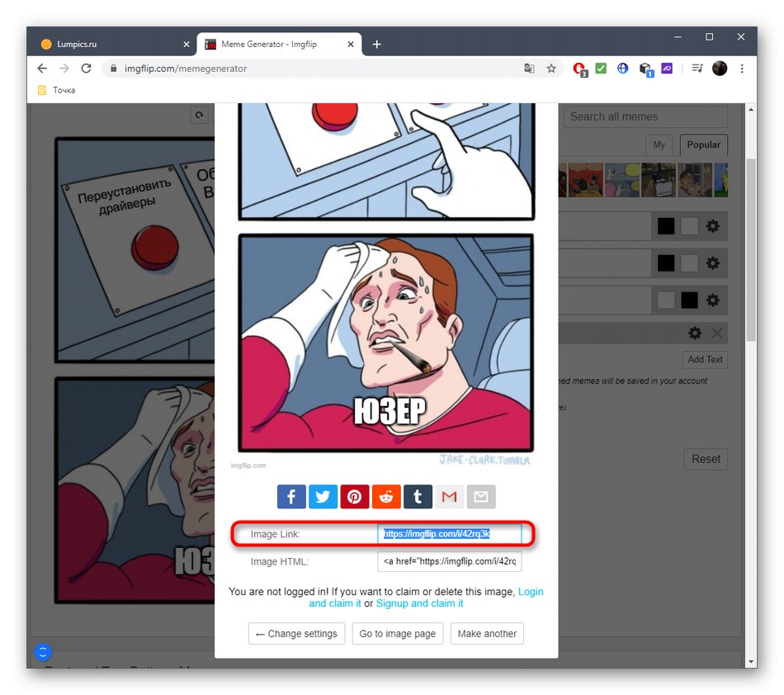
Task: Open the purple extension icon
Action: pyautogui.click(x=667, y=69)
